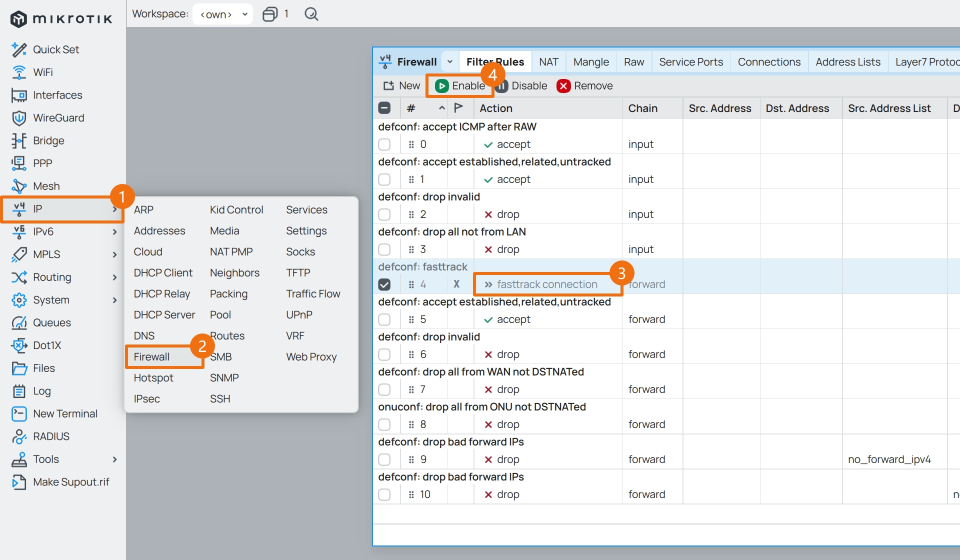Open the WireGuard shield icon
This screenshot has height=560, width=960.
pyautogui.click(x=19, y=118)
